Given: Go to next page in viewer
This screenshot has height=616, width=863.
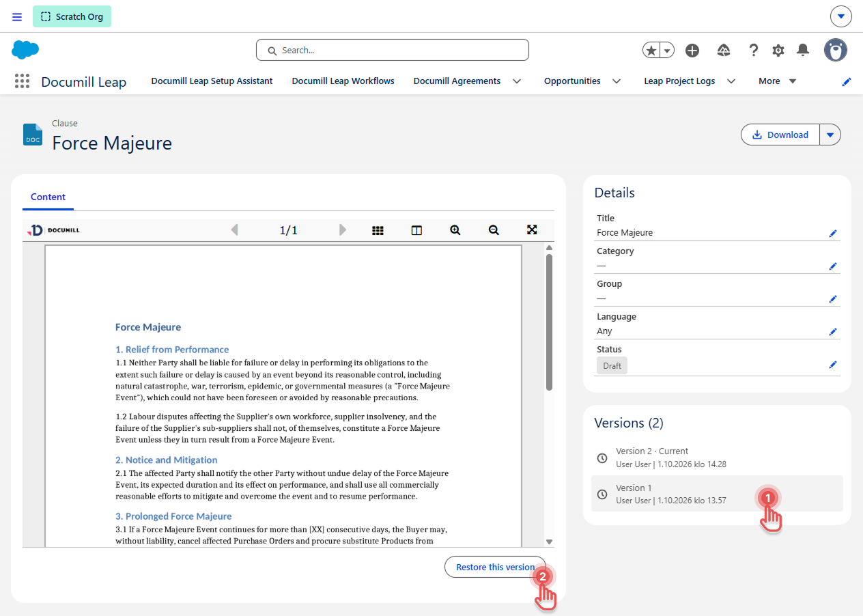Looking at the screenshot, I should click(x=343, y=230).
